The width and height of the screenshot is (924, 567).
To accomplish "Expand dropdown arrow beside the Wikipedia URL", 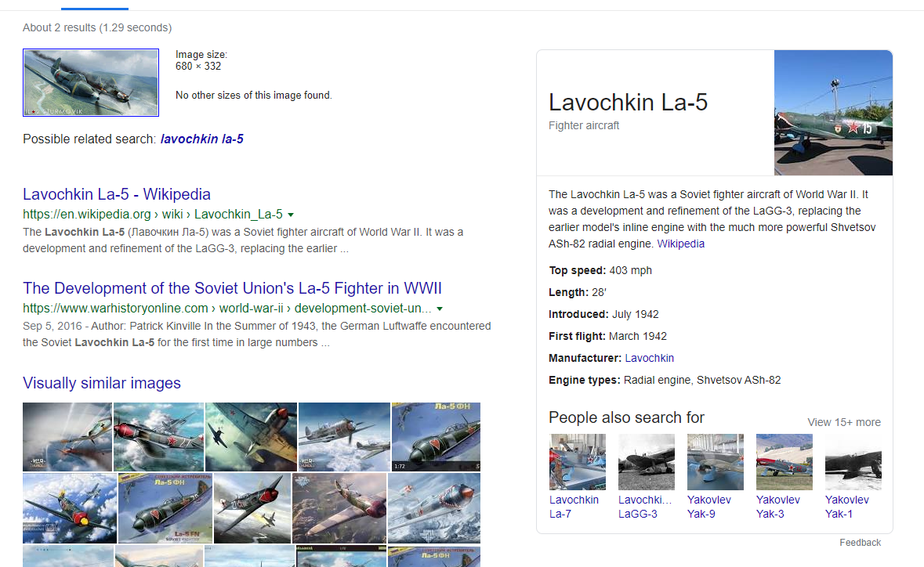I will tap(291, 215).
